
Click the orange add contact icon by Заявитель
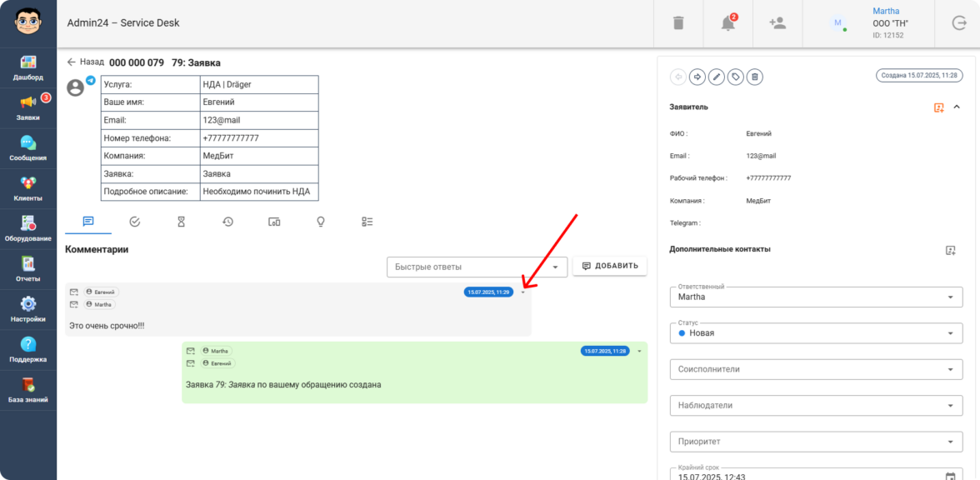tap(938, 107)
